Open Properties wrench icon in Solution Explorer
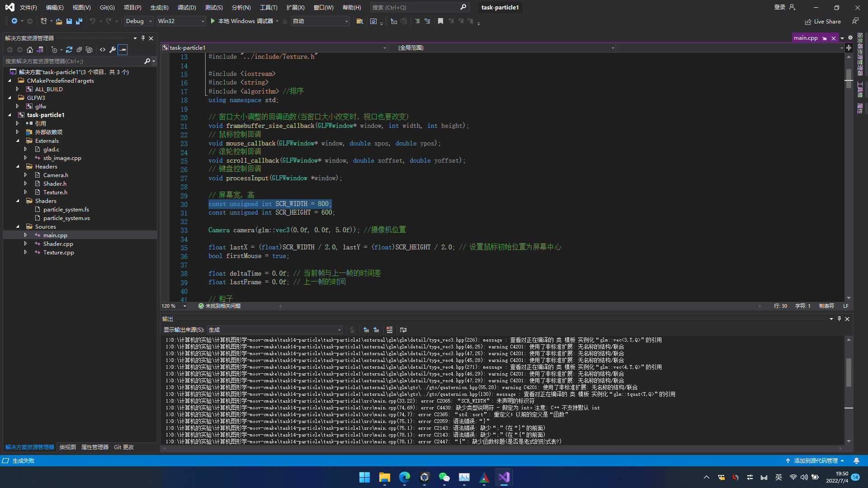This screenshot has width=868, height=488. click(113, 50)
